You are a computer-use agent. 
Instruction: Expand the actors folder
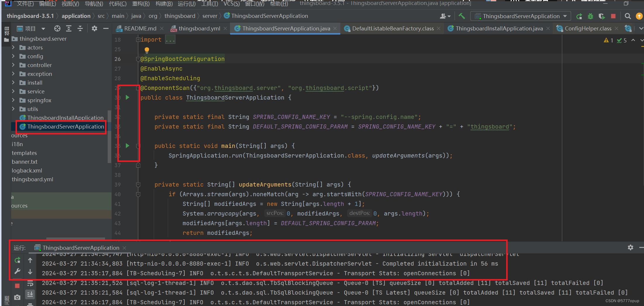pos(13,47)
